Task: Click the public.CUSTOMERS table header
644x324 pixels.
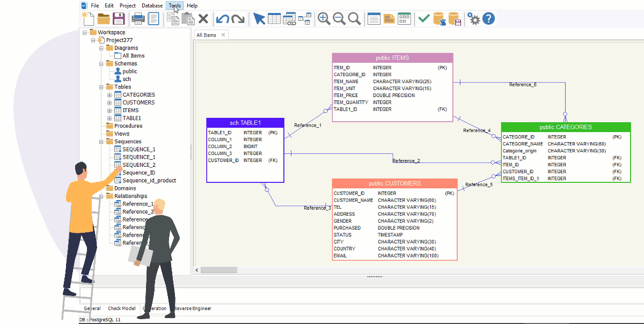Action: [x=394, y=183]
